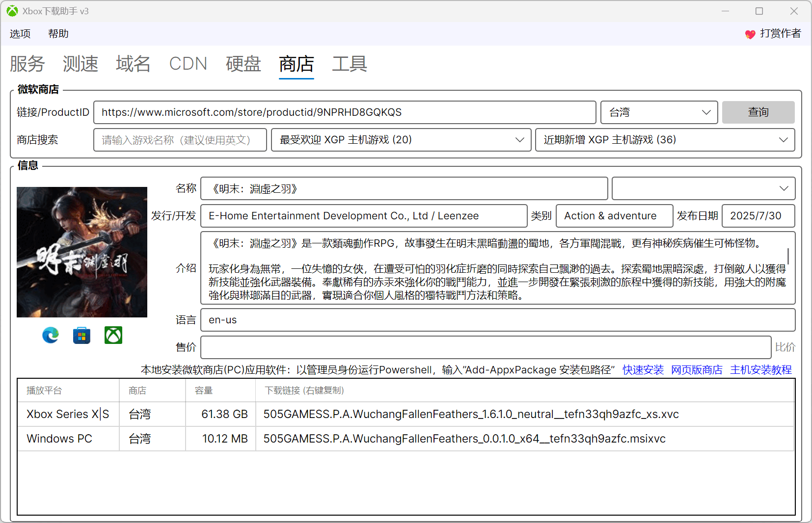Click the 播放平台 column header

pos(69,391)
